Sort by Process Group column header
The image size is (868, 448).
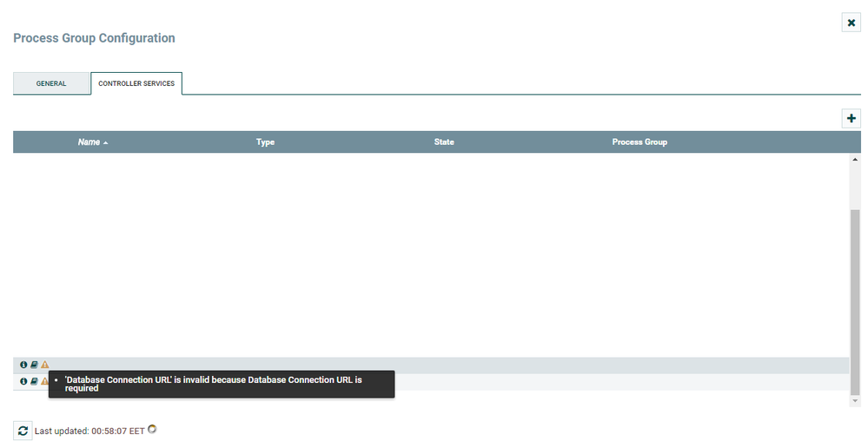[639, 142]
